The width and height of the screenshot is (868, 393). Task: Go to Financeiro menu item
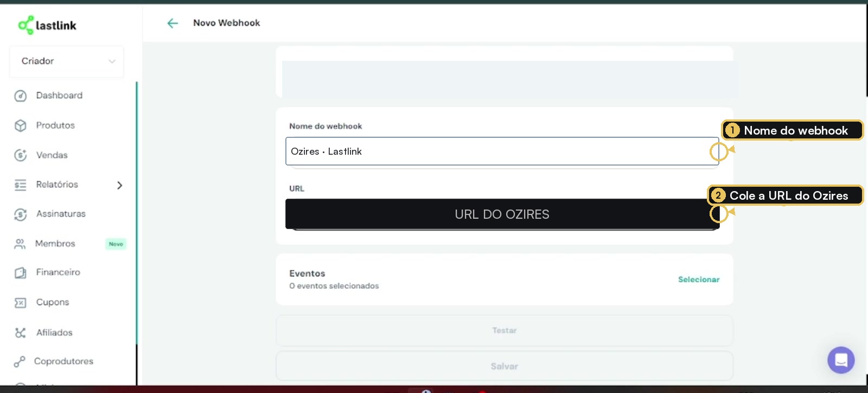[x=58, y=272]
